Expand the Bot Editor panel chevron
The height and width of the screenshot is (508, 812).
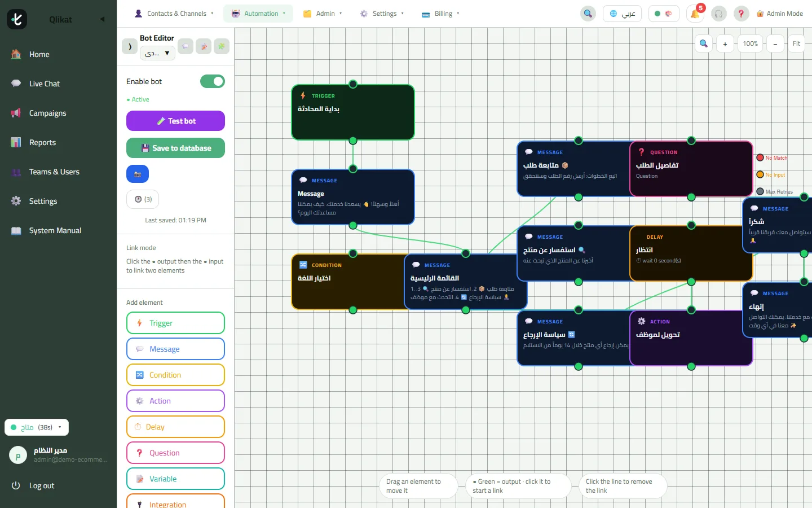pos(130,46)
